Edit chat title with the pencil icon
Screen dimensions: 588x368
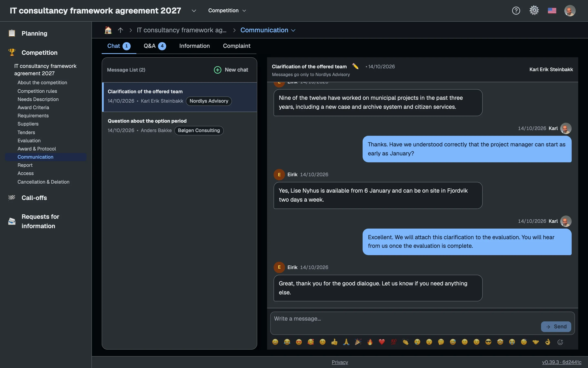355,66
